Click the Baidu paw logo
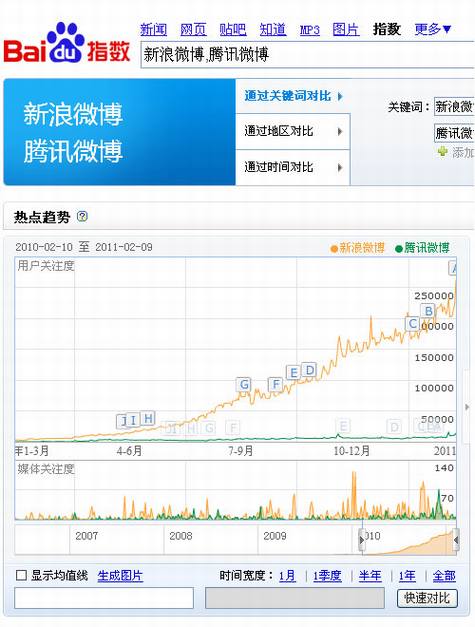The height and width of the screenshot is (627, 475). [x=66, y=43]
